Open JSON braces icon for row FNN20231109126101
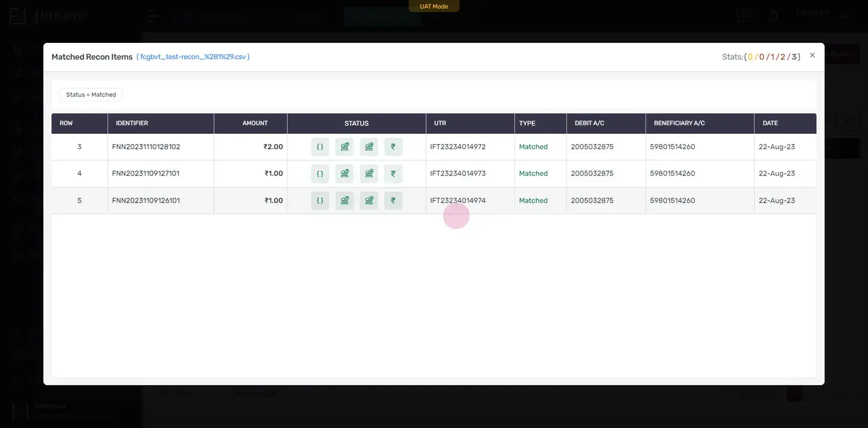The image size is (868, 428). tap(320, 200)
